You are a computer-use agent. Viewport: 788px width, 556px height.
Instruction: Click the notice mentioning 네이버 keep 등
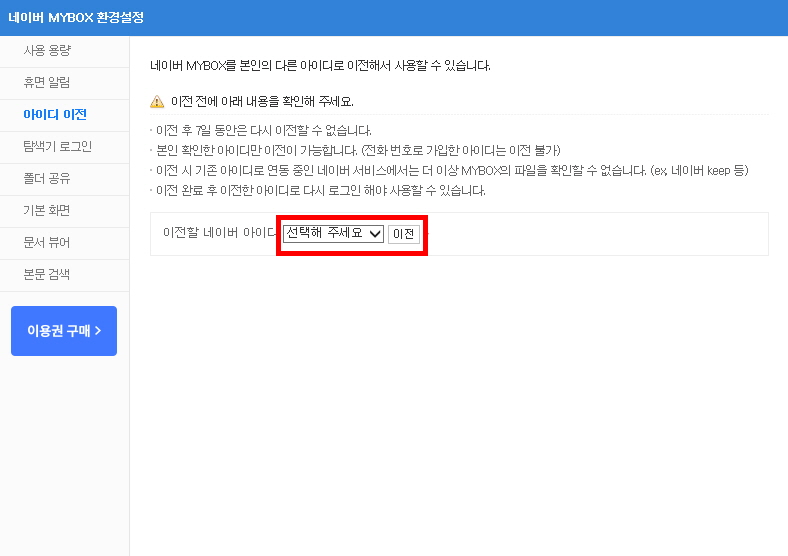tap(452, 170)
